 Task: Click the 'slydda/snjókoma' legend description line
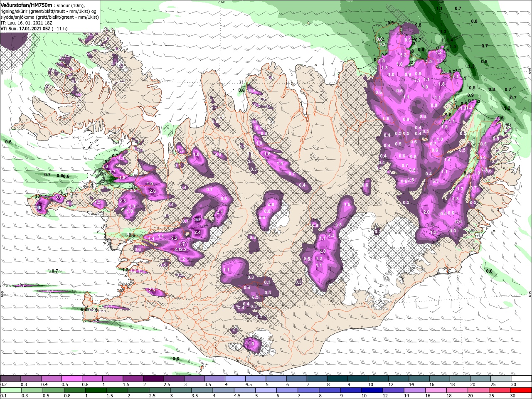tap(49, 17)
